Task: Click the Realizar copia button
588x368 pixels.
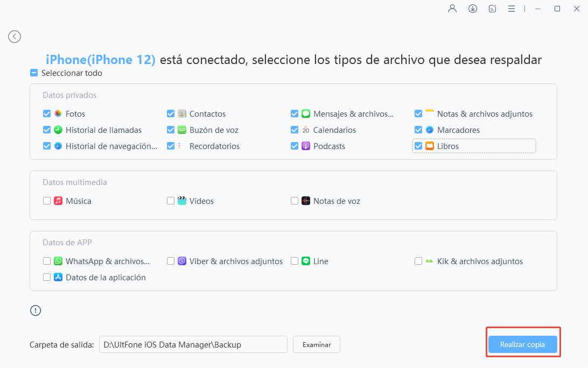Action: [x=522, y=344]
